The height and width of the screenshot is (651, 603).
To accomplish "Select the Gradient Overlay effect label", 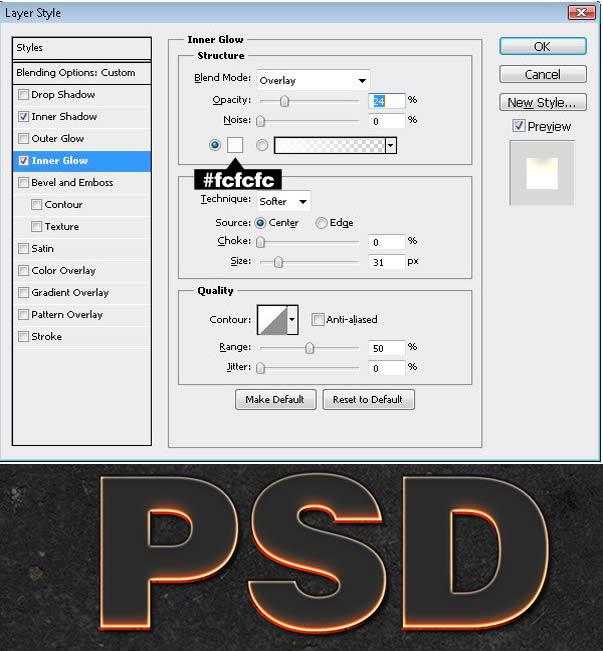I will tap(70, 293).
